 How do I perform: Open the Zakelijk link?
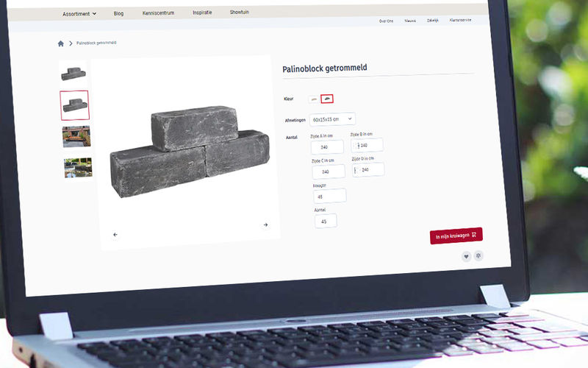(432, 21)
